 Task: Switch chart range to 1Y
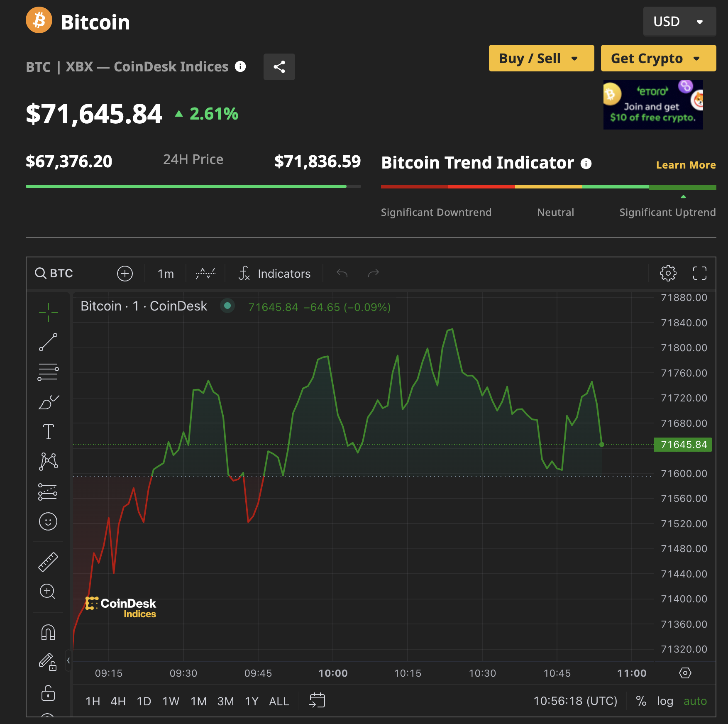[x=252, y=701]
